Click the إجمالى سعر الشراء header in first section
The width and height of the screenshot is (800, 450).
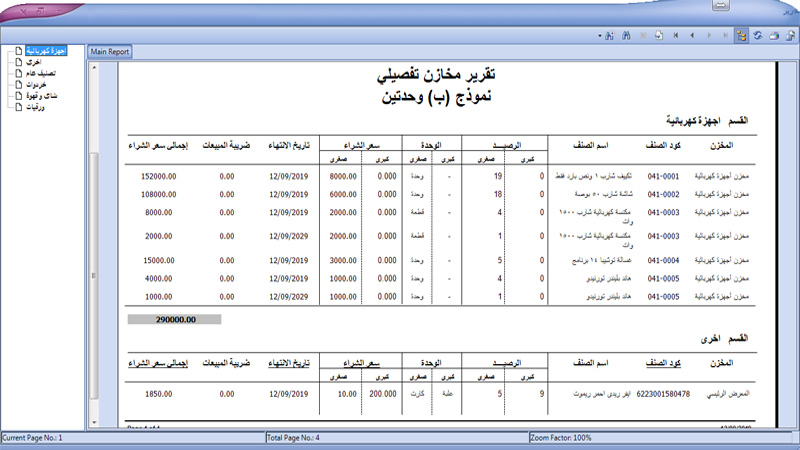click(158, 145)
